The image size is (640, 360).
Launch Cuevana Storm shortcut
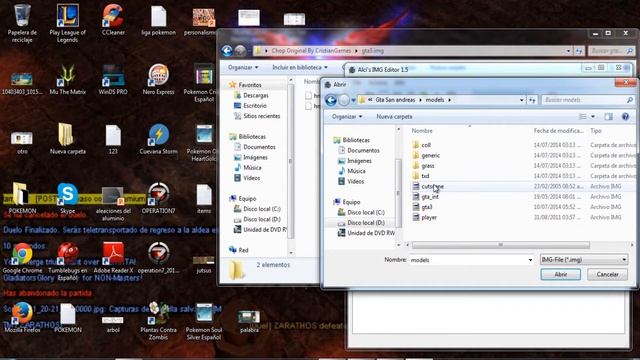[158, 139]
